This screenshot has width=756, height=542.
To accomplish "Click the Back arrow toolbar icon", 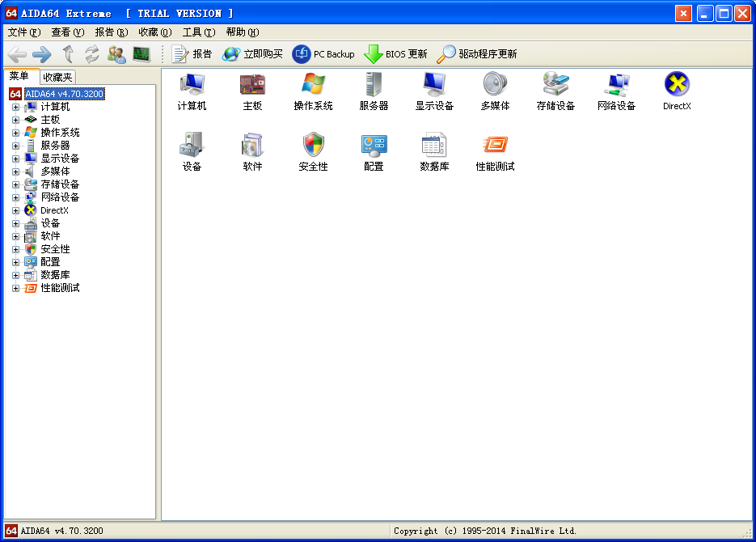I will [17, 54].
